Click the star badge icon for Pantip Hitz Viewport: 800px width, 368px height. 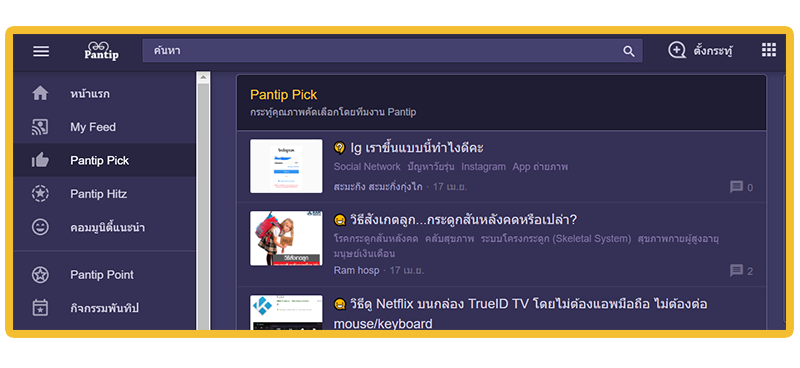click(40, 193)
